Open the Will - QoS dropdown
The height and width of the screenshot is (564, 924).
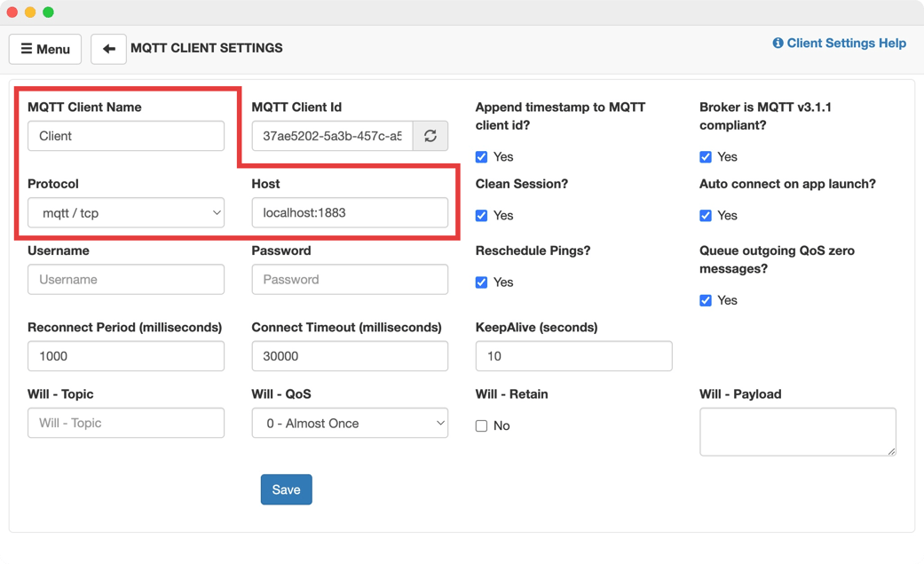pos(350,423)
